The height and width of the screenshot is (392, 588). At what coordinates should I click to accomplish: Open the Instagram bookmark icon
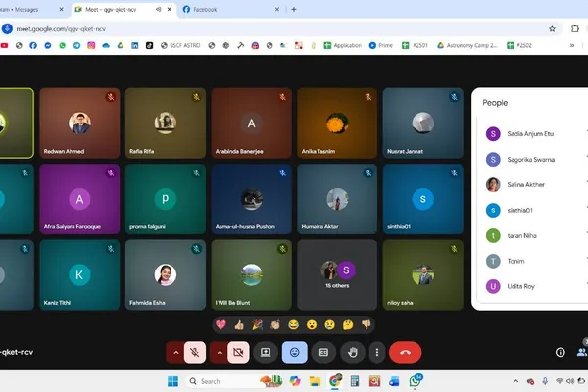click(91, 45)
